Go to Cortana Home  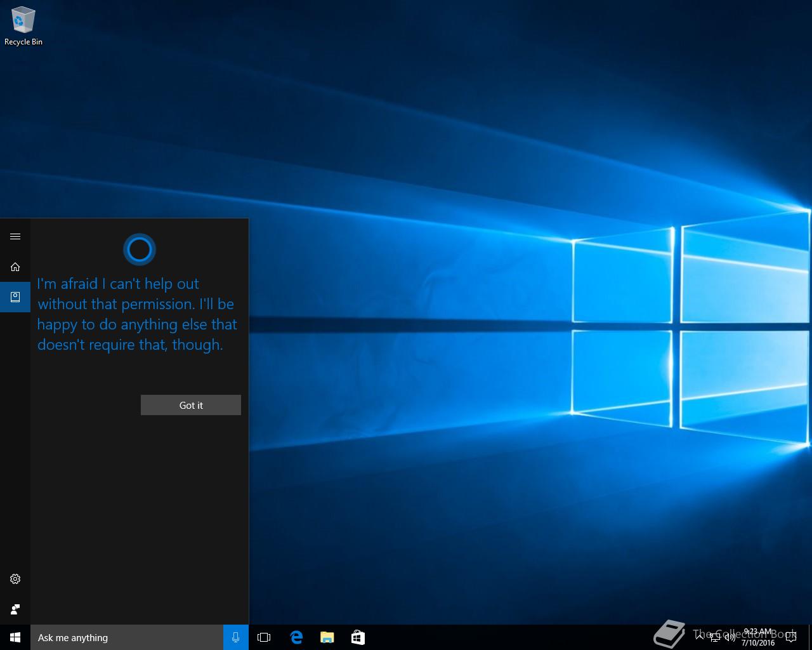click(x=15, y=267)
